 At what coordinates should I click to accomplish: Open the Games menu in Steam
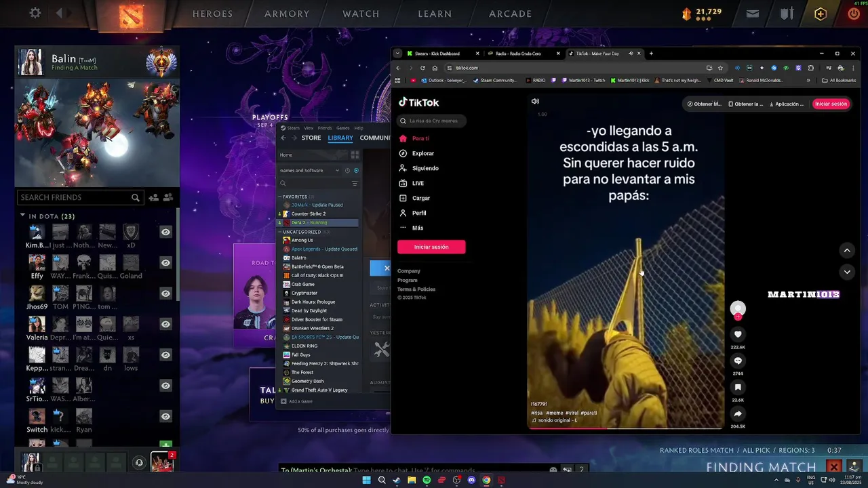point(343,127)
